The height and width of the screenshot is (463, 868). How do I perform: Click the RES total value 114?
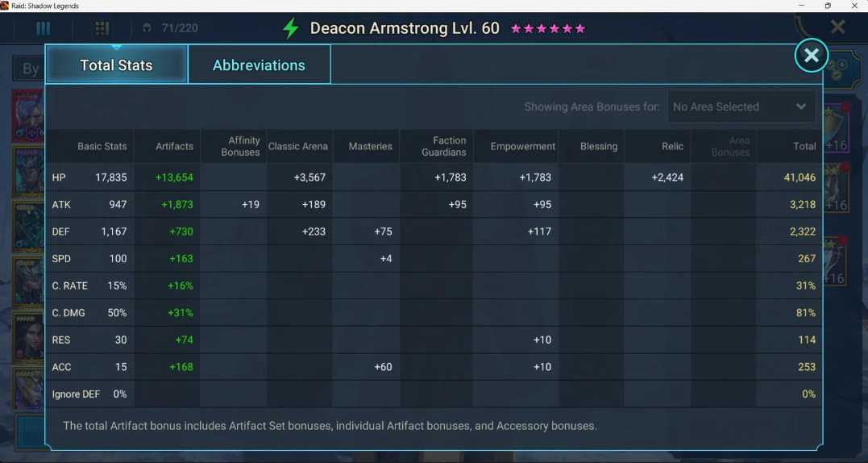point(807,340)
